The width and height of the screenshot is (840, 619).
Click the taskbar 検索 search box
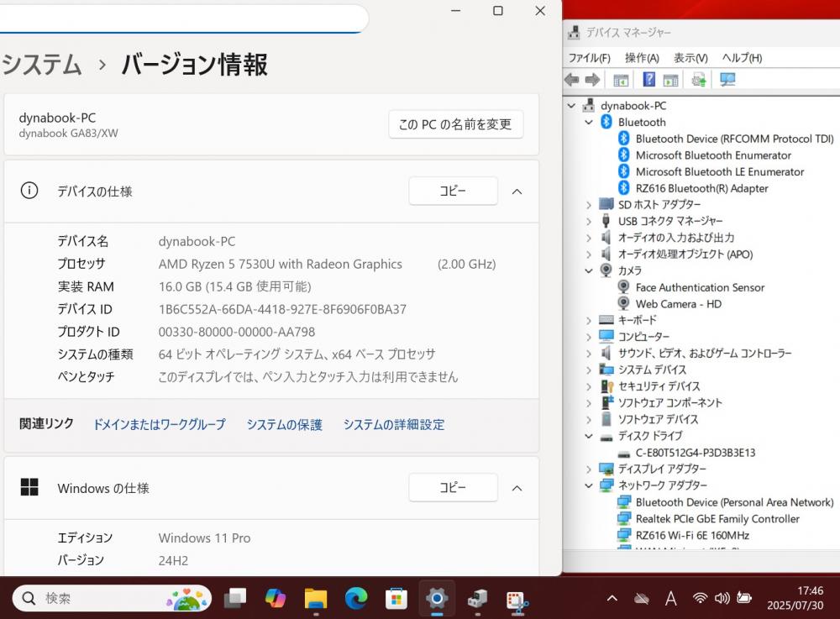[112, 598]
